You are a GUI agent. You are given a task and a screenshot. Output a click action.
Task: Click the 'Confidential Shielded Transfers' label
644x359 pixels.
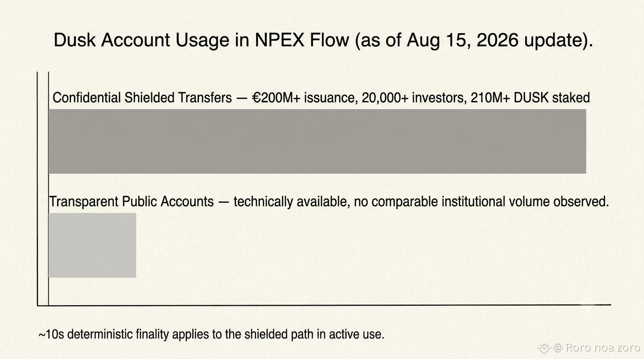(x=142, y=98)
